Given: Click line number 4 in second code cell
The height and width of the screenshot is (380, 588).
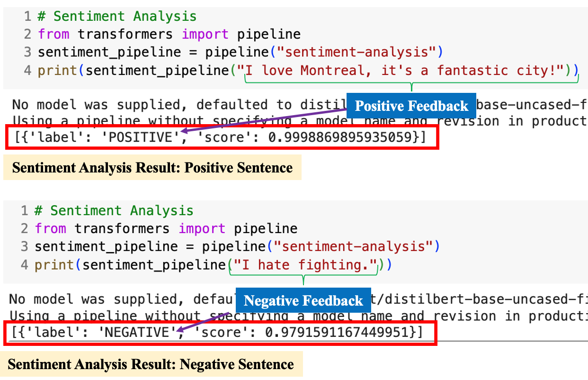Looking at the screenshot, I should click(25, 265).
